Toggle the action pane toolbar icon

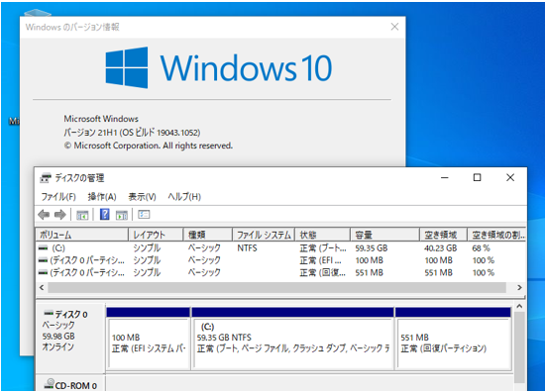pyautogui.click(x=121, y=215)
